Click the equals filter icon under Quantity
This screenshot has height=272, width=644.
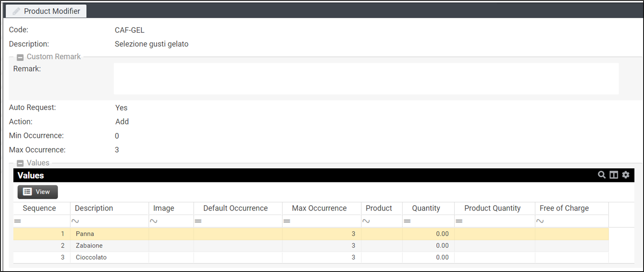point(407,221)
